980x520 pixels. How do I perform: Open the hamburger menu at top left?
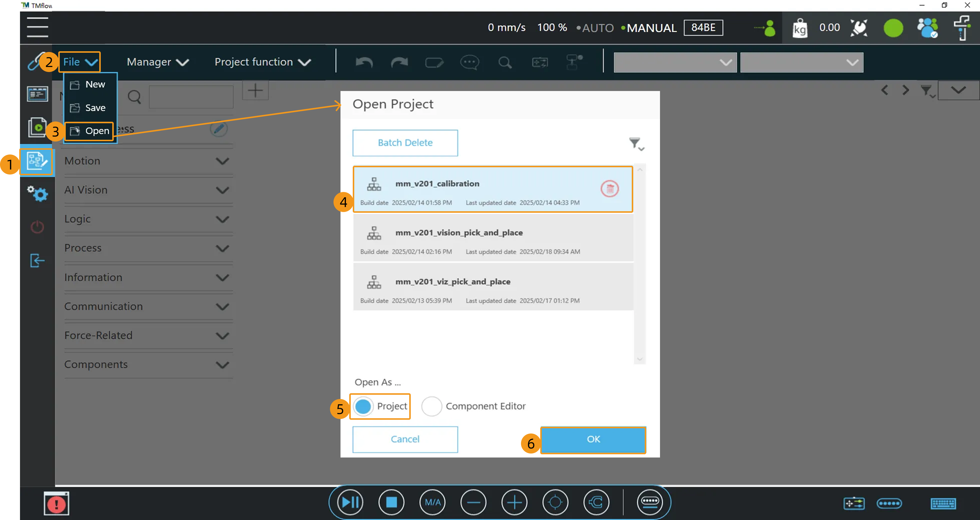pyautogui.click(x=37, y=27)
